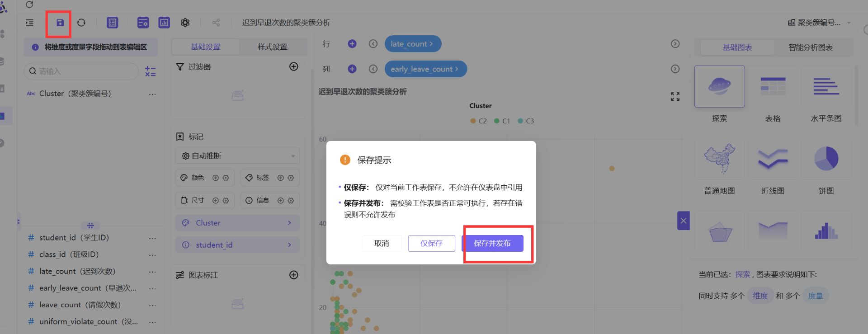This screenshot has width=868, height=334.
Task: Click the share icon in toolbar
Action: coord(216,23)
